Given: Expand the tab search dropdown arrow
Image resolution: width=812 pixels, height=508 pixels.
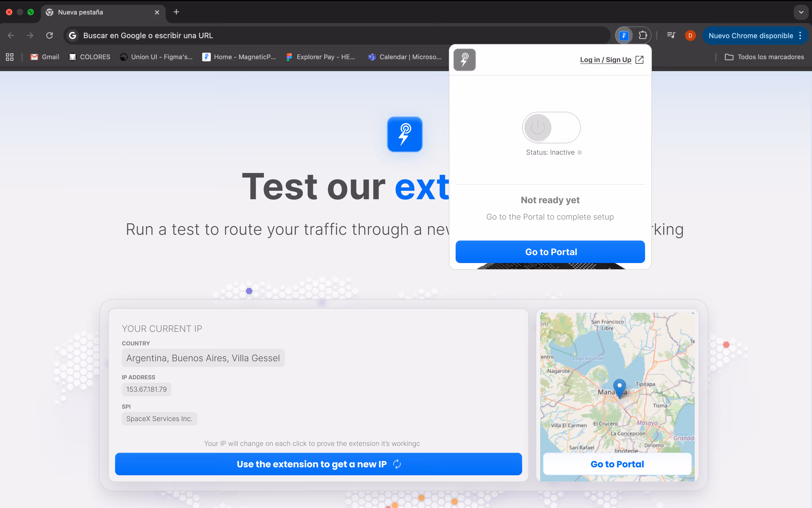Looking at the screenshot, I should tap(801, 12).
